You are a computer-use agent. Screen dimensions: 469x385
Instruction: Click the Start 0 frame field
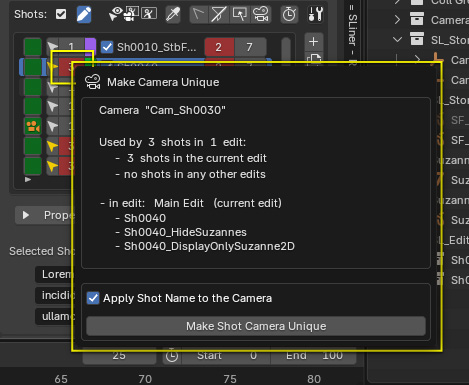(x=226, y=356)
